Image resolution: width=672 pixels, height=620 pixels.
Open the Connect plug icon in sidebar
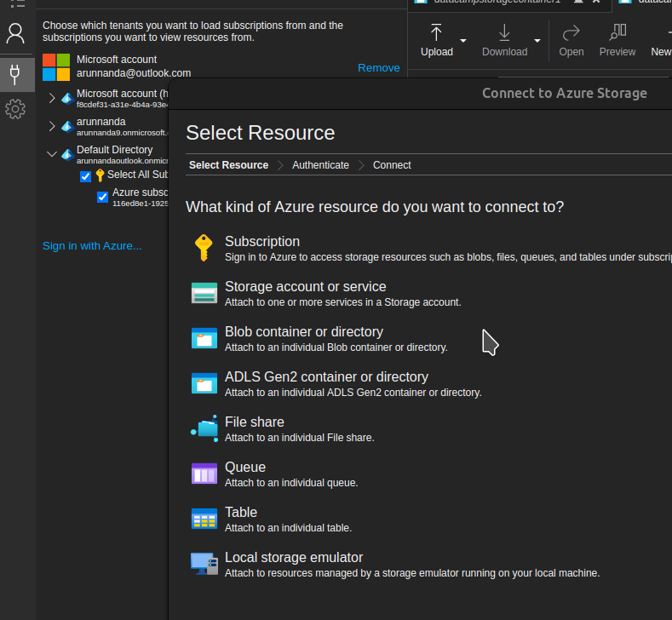(15, 75)
